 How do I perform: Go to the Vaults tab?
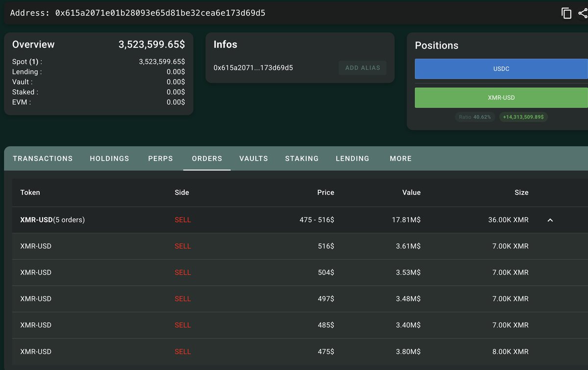253,159
